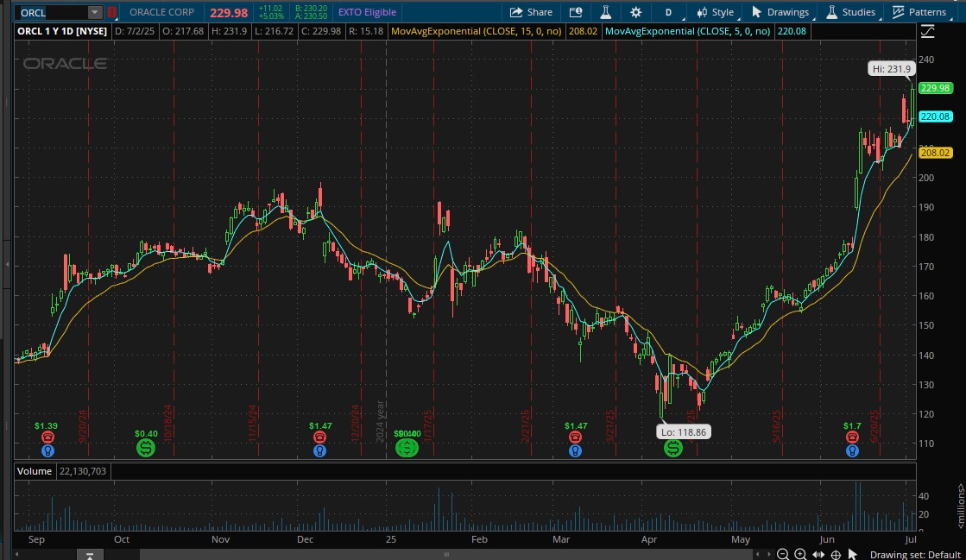
Task: Click the left arrow beside the zoom icons
Action: 759,555
